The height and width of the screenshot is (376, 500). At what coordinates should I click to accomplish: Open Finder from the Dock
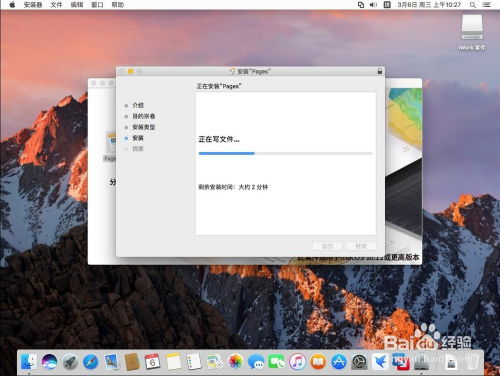(x=29, y=362)
